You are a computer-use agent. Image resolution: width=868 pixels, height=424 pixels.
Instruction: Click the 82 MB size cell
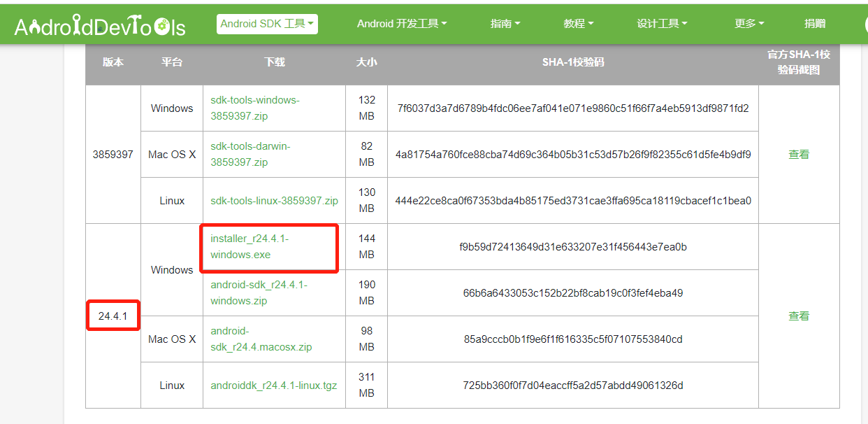click(x=367, y=155)
